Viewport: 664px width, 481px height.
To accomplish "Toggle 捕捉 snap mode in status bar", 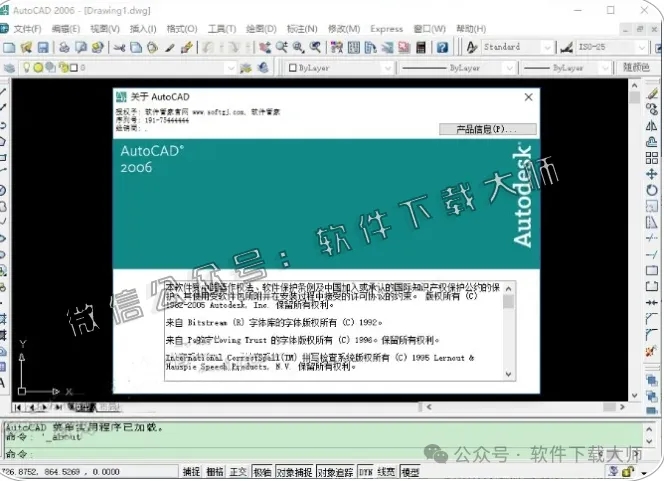I will 191,472.
